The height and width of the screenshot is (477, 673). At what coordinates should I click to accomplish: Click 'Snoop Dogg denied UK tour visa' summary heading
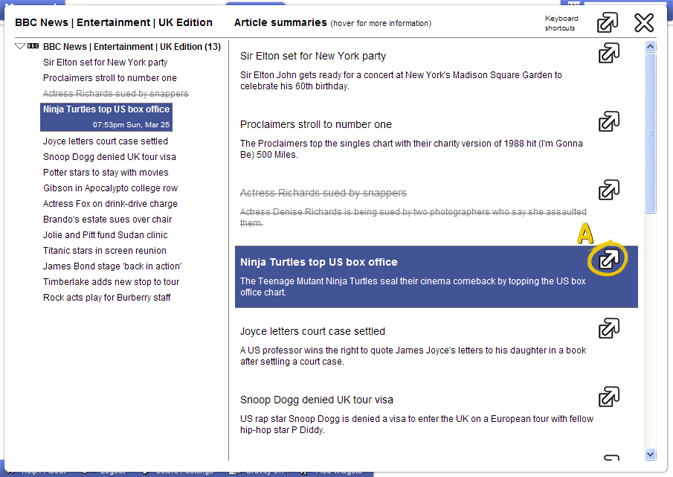(x=317, y=400)
